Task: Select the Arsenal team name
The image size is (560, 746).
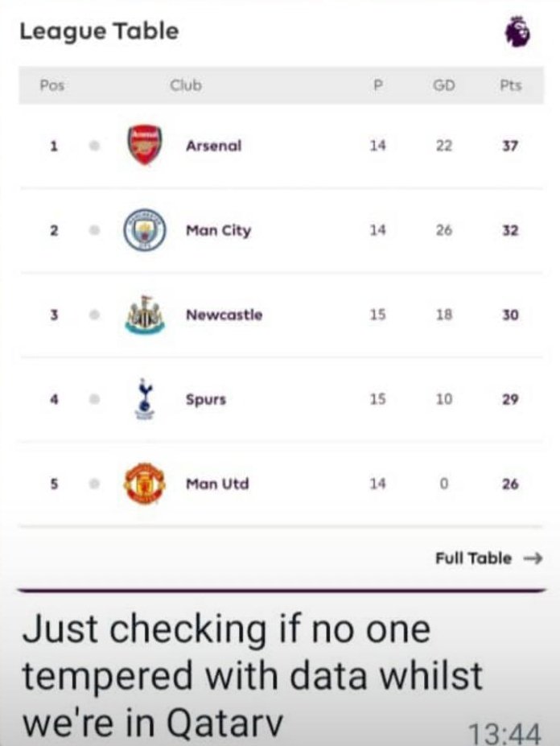Action: tap(214, 146)
